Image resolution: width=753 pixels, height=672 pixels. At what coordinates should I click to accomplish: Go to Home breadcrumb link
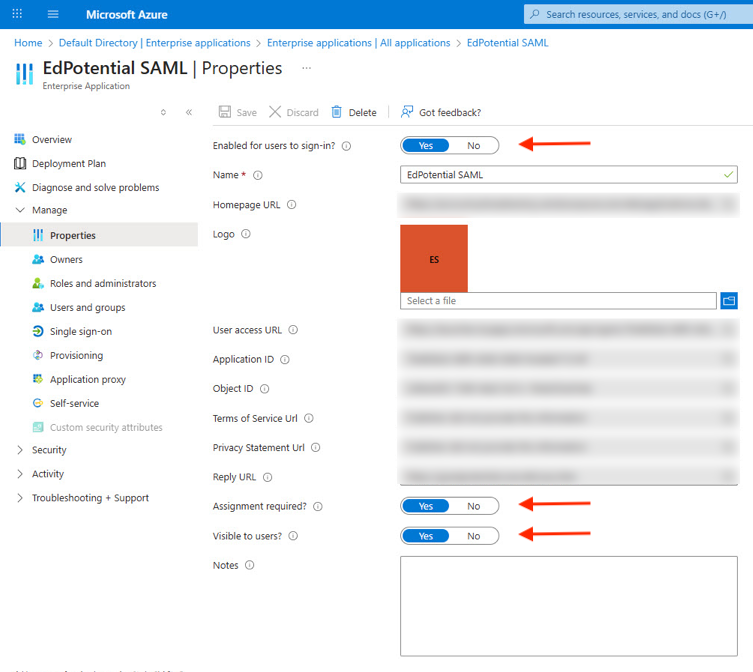[28, 43]
